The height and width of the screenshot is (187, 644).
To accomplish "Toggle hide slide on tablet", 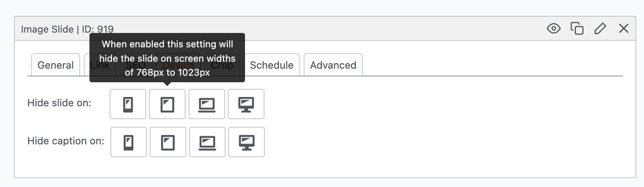I will pos(167,104).
